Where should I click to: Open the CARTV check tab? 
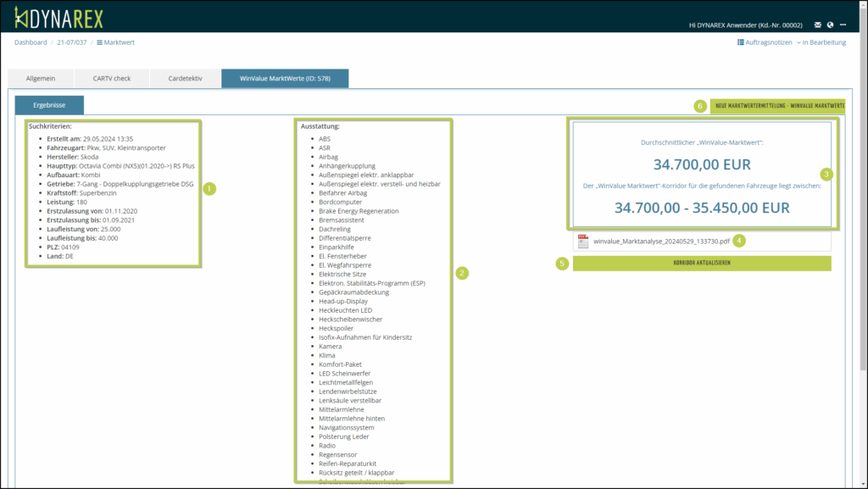point(112,78)
